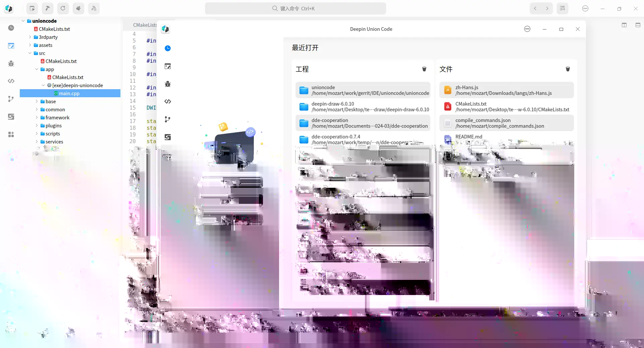
Task: Expand the services folder
Action: coord(37,141)
